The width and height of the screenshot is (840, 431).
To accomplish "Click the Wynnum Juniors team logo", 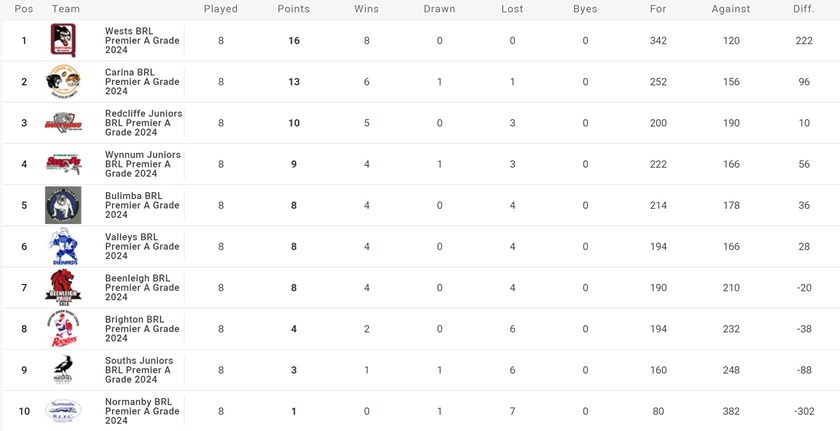I will point(63,164).
